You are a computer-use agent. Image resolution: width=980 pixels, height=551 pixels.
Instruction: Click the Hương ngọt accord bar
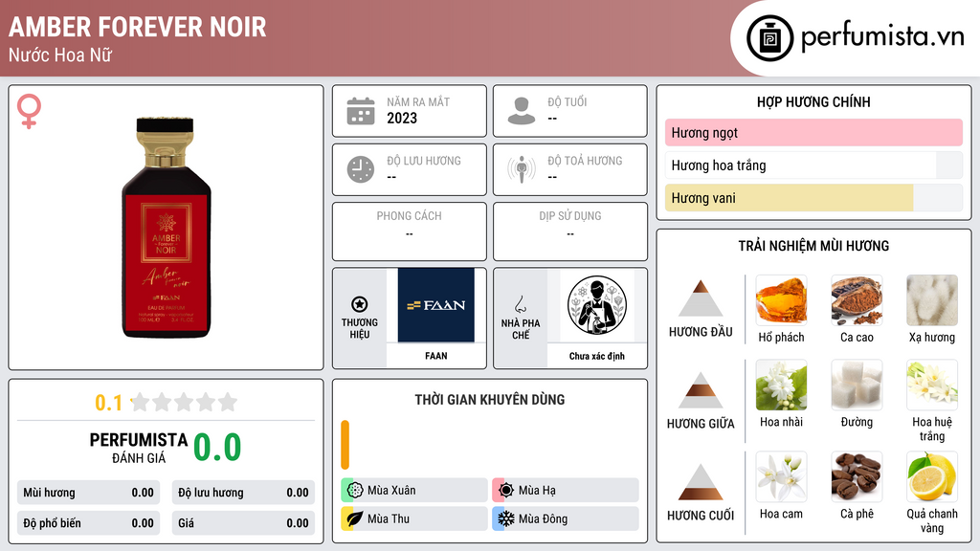(813, 132)
